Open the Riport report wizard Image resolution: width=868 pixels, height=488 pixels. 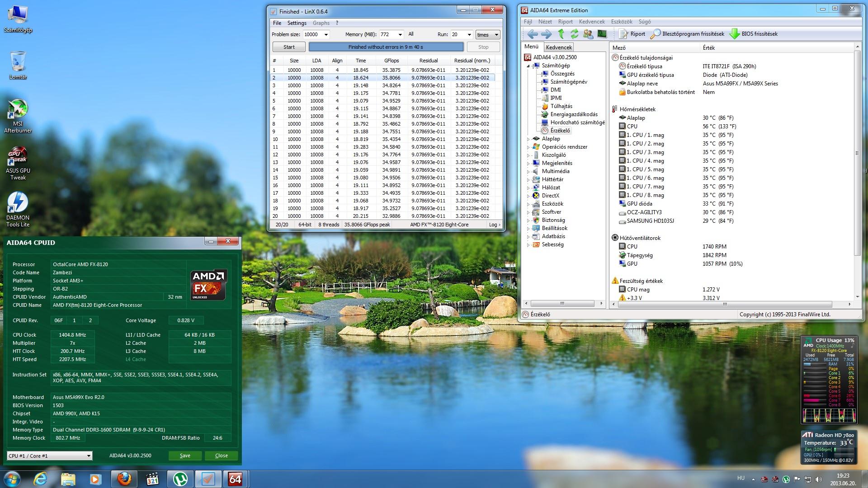632,34
